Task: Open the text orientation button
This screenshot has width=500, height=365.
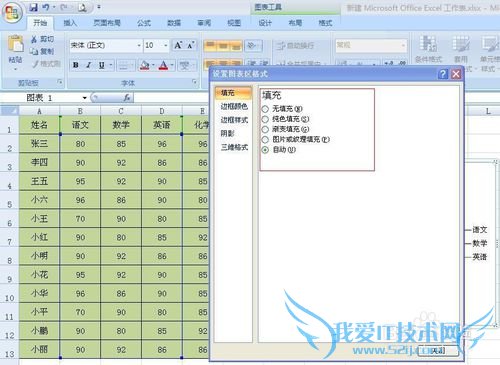Action: 253,45
